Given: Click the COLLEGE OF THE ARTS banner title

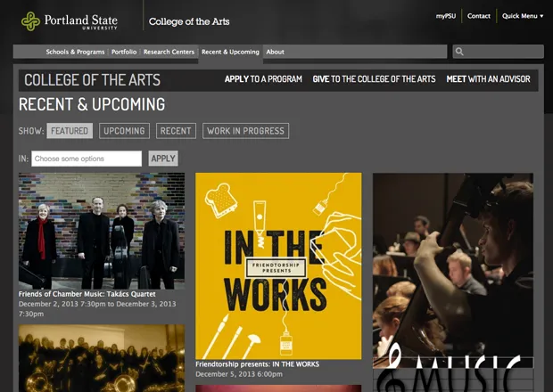Looking at the screenshot, I should pyautogui.click(x=92, y=80).
